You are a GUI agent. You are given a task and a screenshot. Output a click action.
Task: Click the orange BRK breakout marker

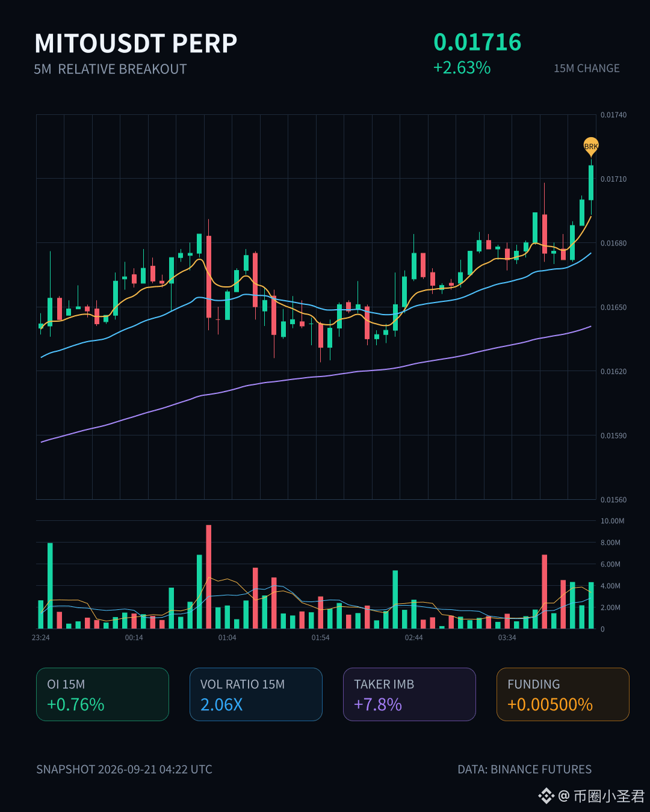pos(591,146)
